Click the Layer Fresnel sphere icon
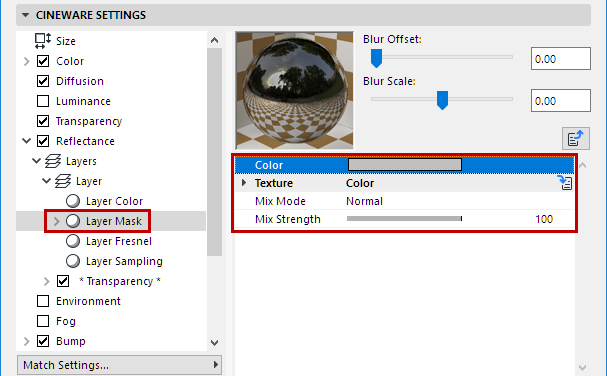This screenshot has height=376, width=607. point(73,241)
